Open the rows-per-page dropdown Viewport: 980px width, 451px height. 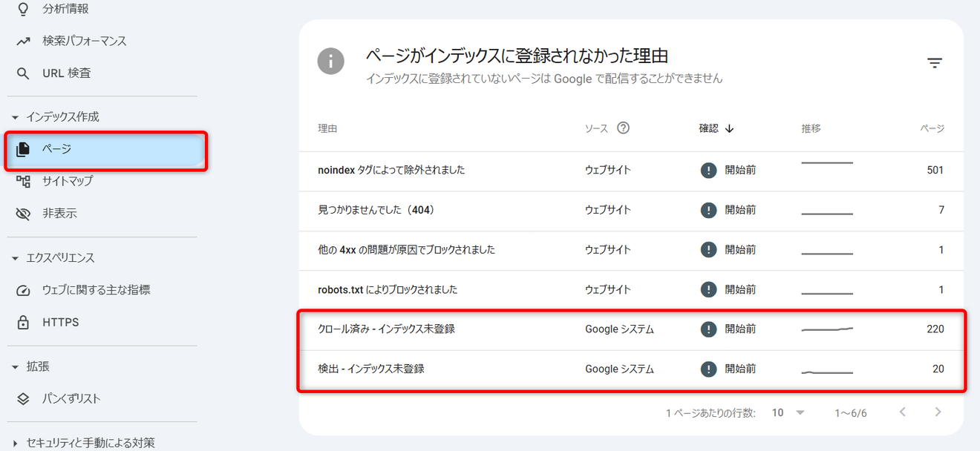(x=787, y=412)
